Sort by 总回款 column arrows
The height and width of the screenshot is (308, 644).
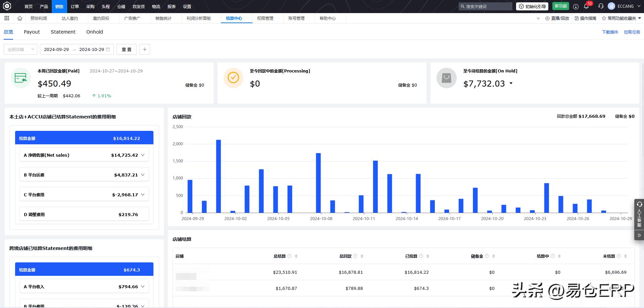pos(362,256)
